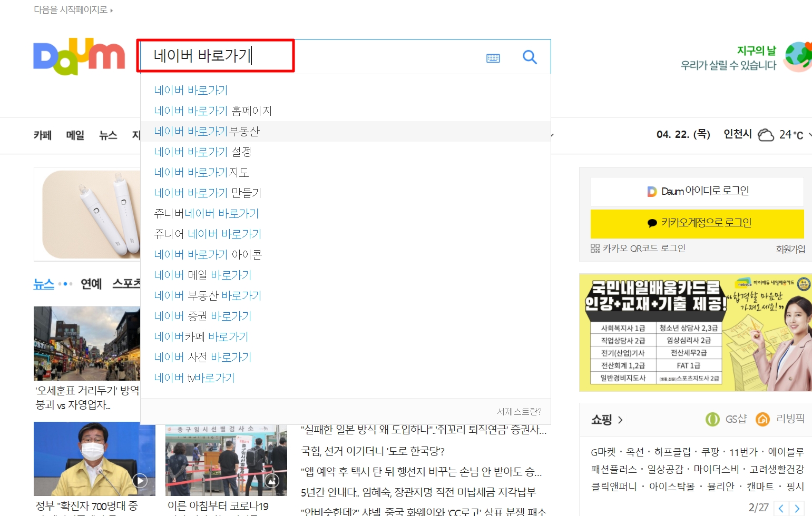Image resolution: width=812 pixels, height=516 pixels.
Task: Click 회원가입 link
Action: click(x=790, y=249)
